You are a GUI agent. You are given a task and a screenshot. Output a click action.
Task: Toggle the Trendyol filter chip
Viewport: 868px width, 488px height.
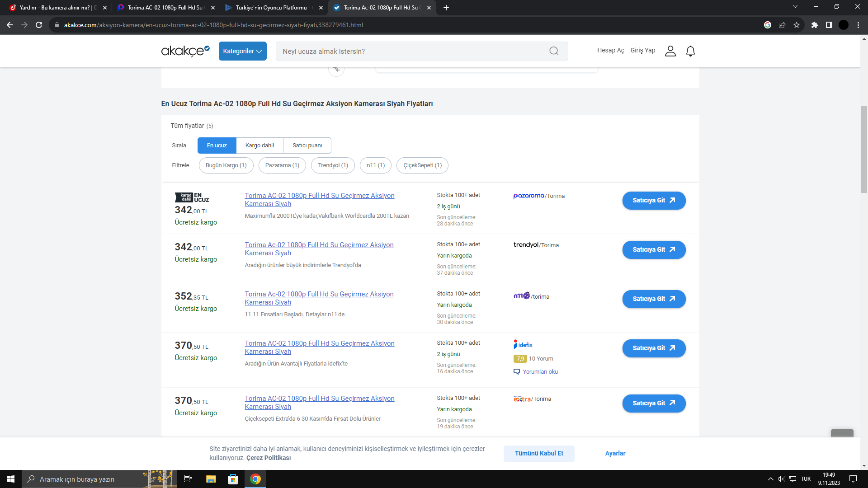[x=333, y=165]
